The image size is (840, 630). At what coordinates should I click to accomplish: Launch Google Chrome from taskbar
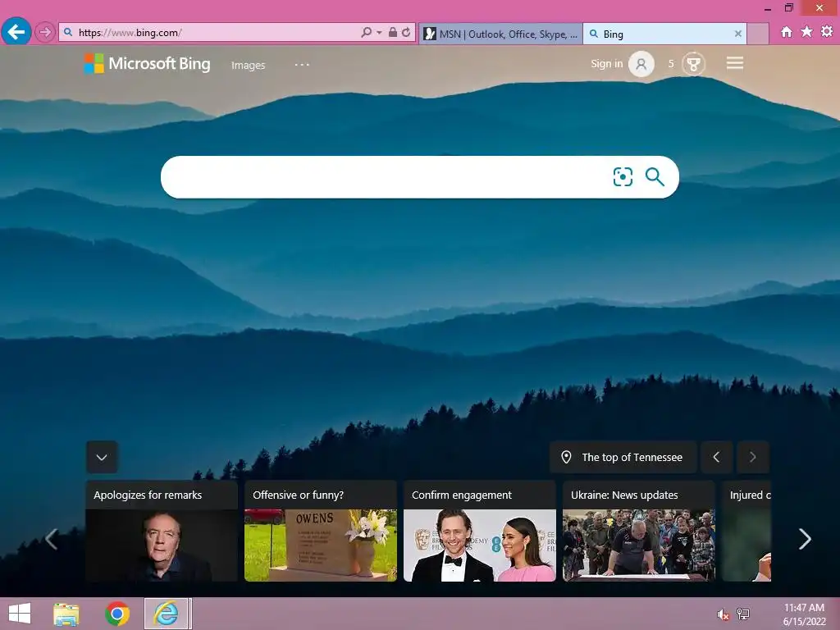pyautogui.click(x=116, y=614)
